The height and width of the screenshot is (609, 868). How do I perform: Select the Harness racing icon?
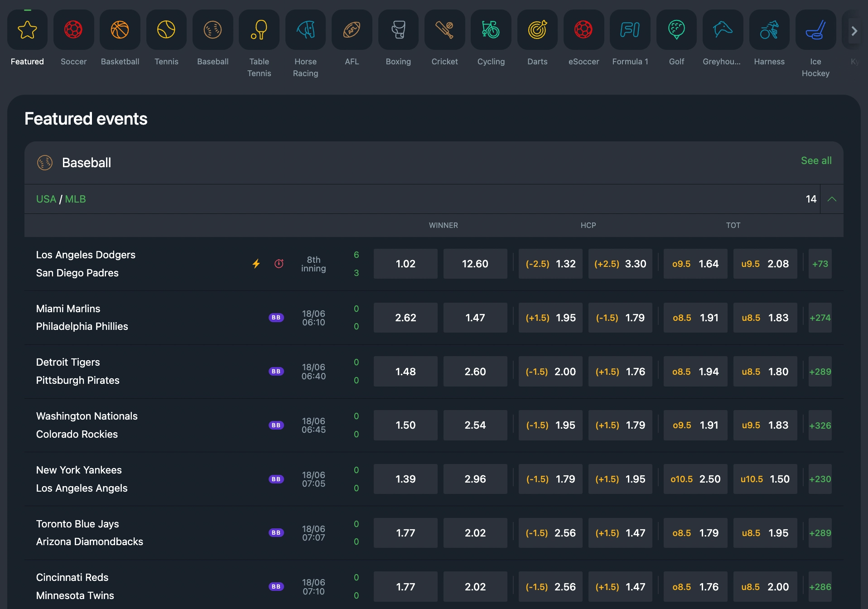coord(769,30)
